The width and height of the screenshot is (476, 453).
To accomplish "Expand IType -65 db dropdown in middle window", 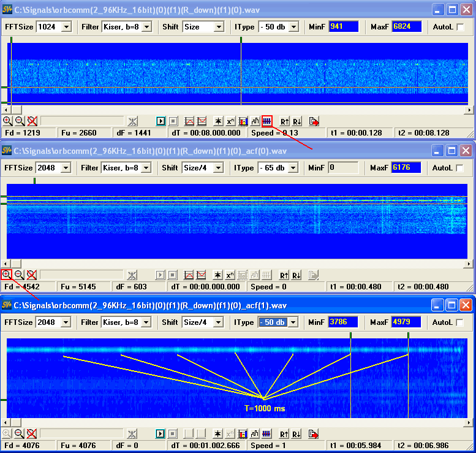I will 293,168.
